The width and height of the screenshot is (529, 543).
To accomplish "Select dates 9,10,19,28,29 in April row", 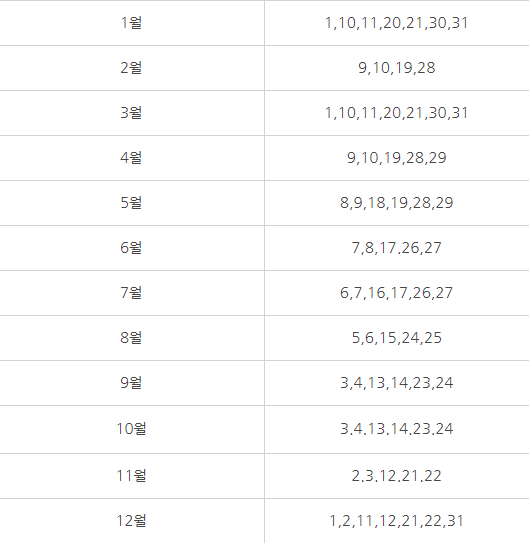I will point(396,158).
